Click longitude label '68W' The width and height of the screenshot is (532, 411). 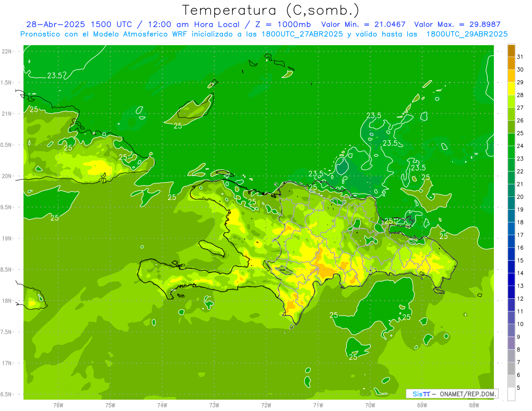(x=474, y=405)
